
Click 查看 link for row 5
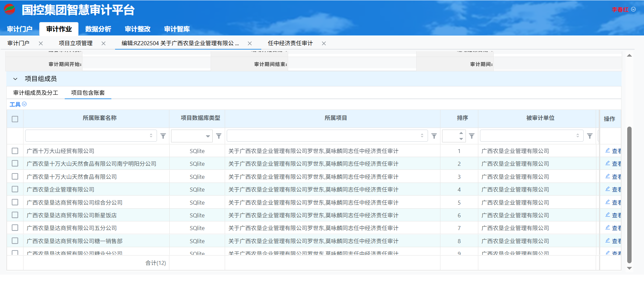click(x=616, y=202)
